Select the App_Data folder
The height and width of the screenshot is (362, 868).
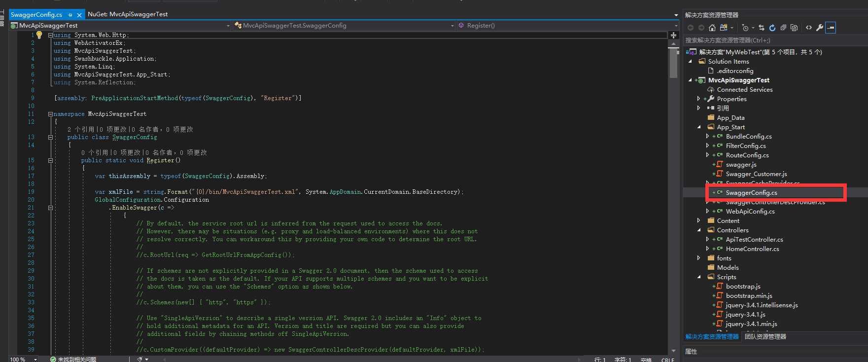pos(730,117)
